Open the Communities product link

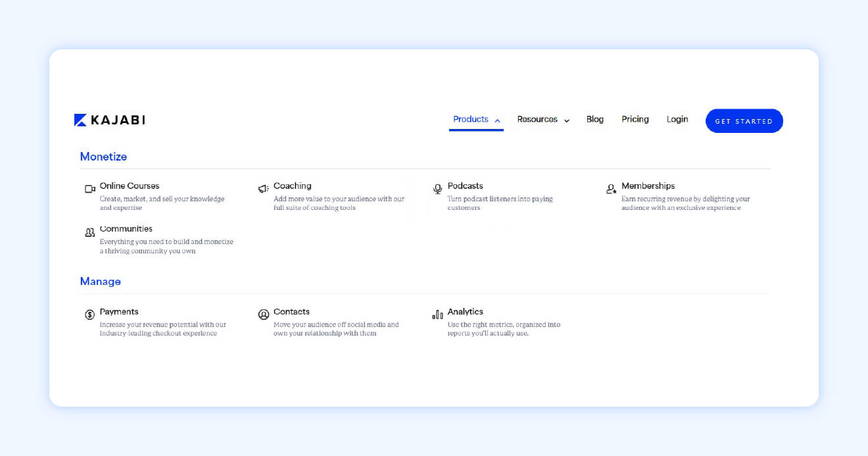pos(126,228)
